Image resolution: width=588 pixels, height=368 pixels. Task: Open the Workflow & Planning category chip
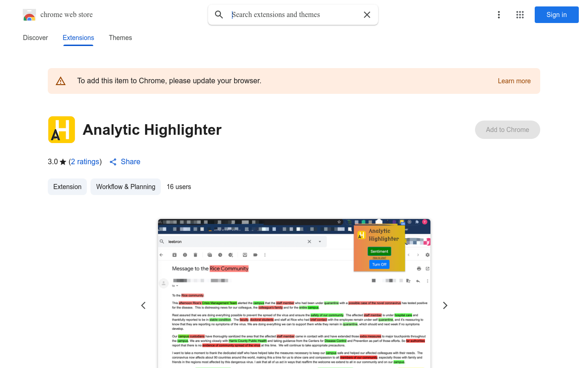click(126, 187)
